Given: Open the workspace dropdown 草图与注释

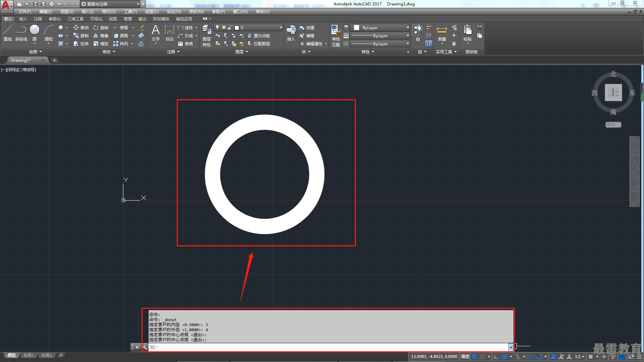Looking at the screenshot, I should pos(110,4).
